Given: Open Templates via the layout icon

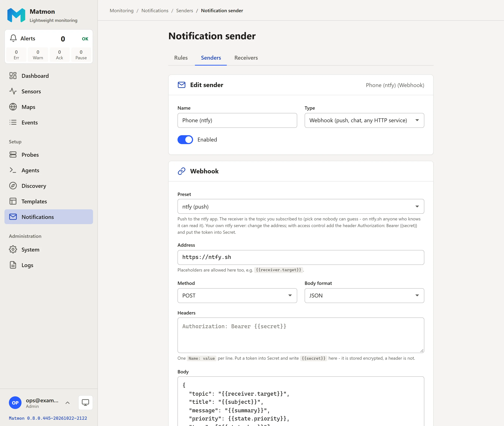Looking at the screenshot, I should click(x=13, y=201).
